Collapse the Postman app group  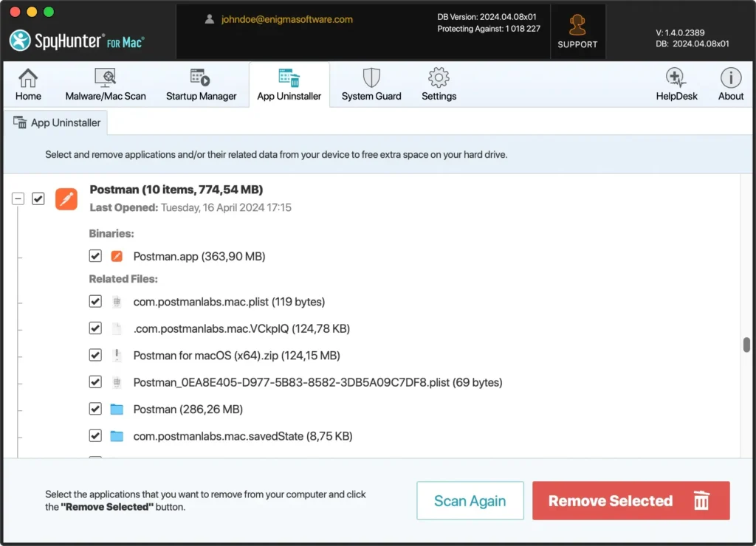pyautogui.click(x=18, y=198)
